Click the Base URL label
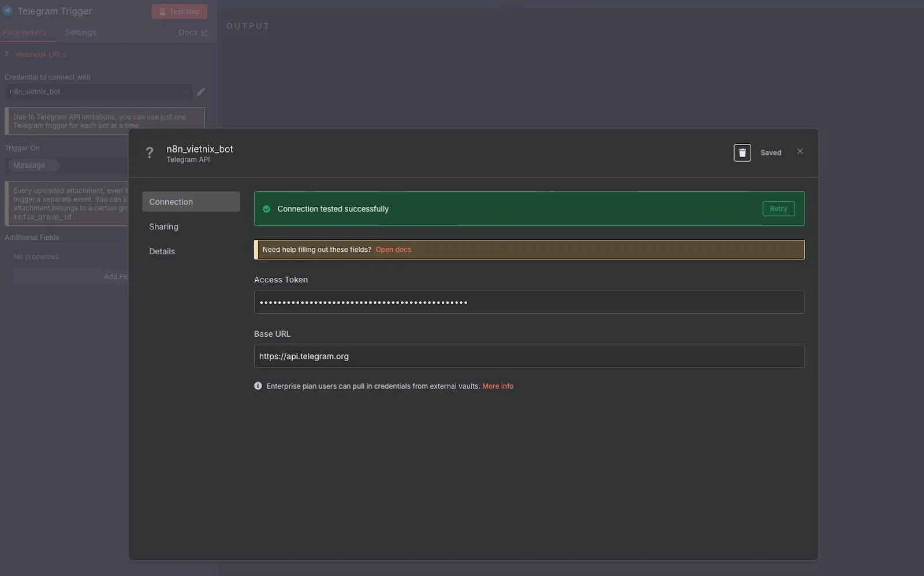The width and height of the screenshot is (924, 576). 272,334
